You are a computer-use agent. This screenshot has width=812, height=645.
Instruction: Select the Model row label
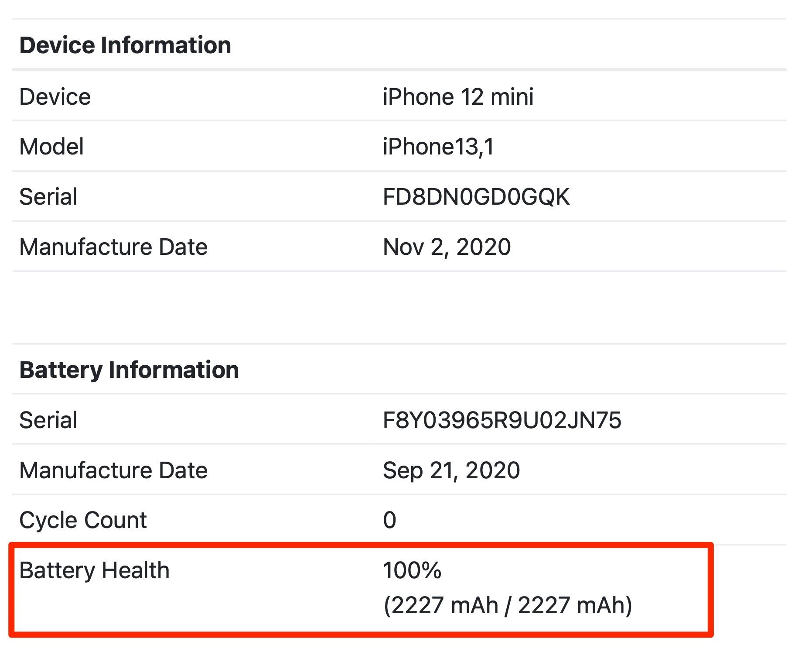51,147
